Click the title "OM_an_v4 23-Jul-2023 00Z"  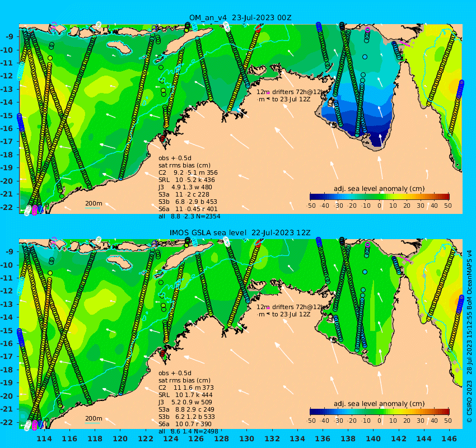pyautogui.click(x=240, y=17)
